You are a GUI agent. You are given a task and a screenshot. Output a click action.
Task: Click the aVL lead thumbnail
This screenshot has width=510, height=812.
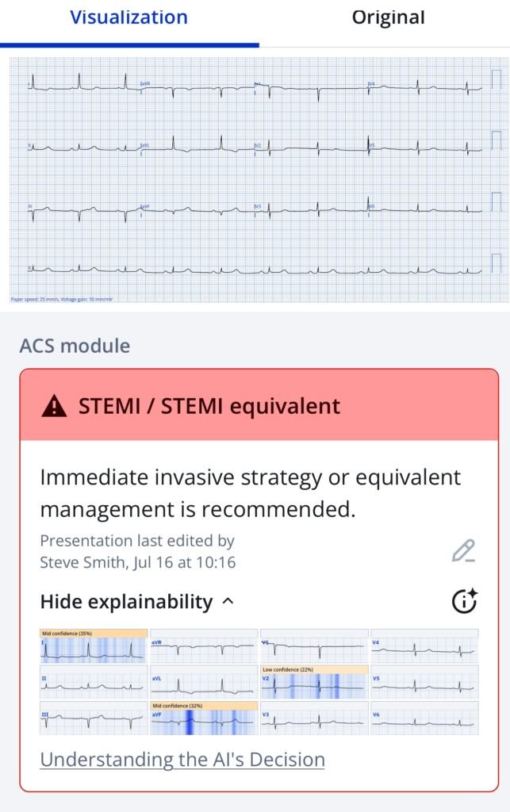pyautogui.click(x=204, y=684)
